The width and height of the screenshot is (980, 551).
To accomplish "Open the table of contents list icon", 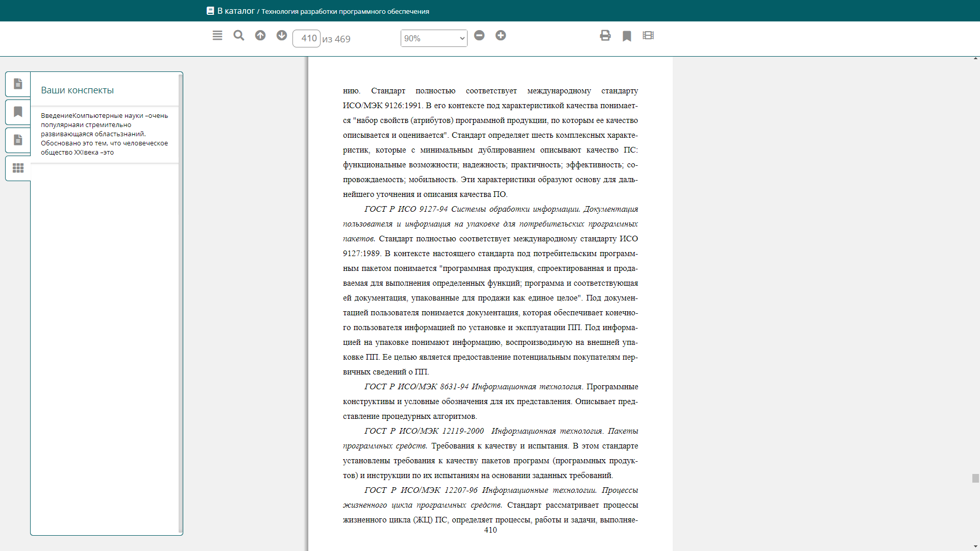I will [217, 35].
